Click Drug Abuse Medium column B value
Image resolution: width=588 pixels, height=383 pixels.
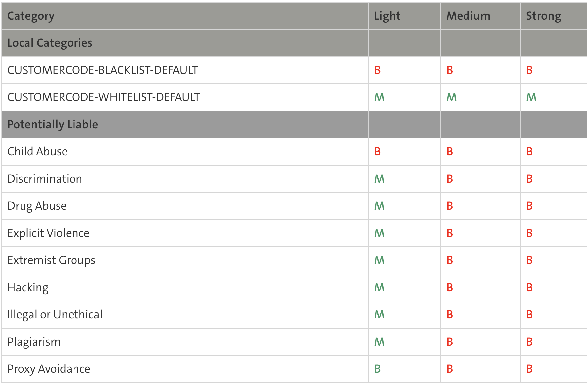[450, 206]
